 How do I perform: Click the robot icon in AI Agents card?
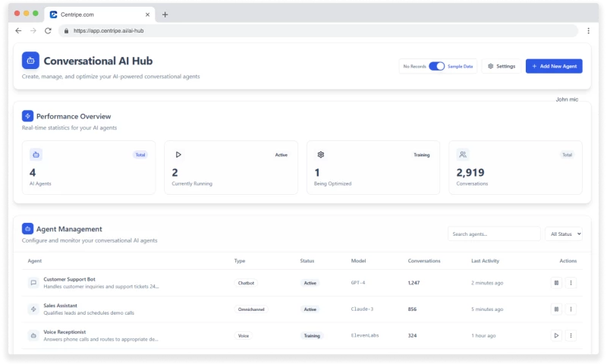click(36, 155)
